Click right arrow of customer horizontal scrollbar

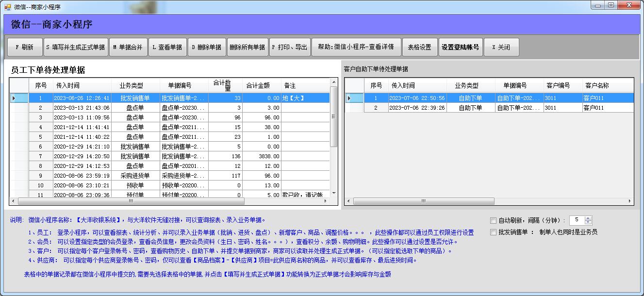(630, 201)
